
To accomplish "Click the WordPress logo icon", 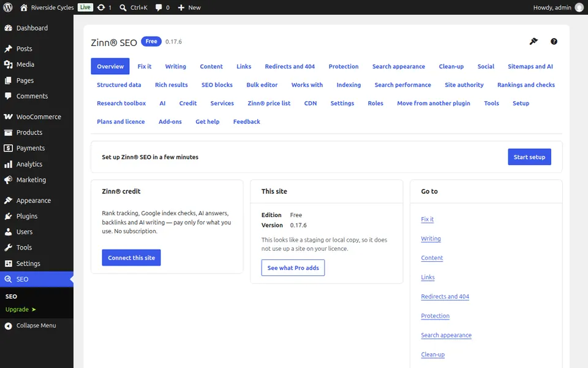I will [x=8, y=7].
